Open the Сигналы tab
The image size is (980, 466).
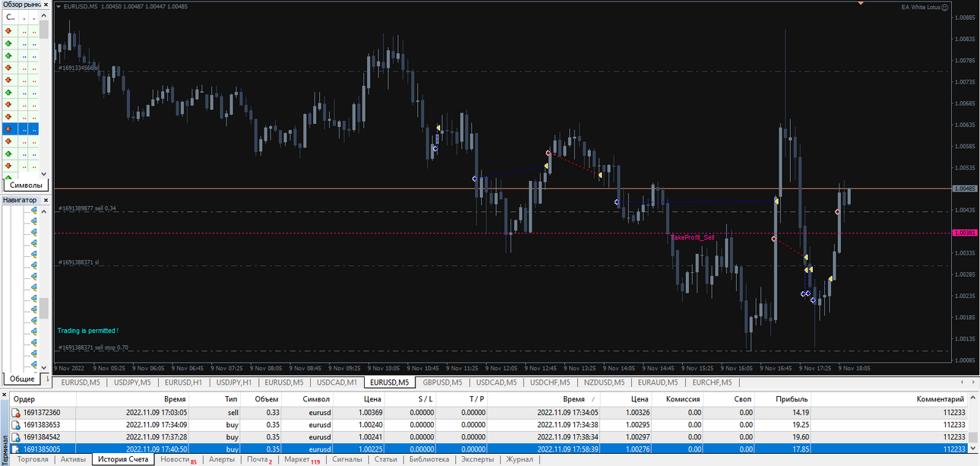click(347, 459)
